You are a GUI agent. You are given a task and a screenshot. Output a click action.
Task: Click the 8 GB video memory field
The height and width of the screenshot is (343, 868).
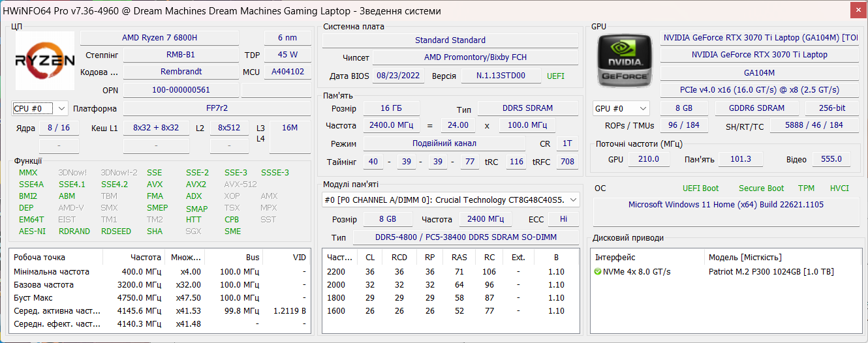683,108
